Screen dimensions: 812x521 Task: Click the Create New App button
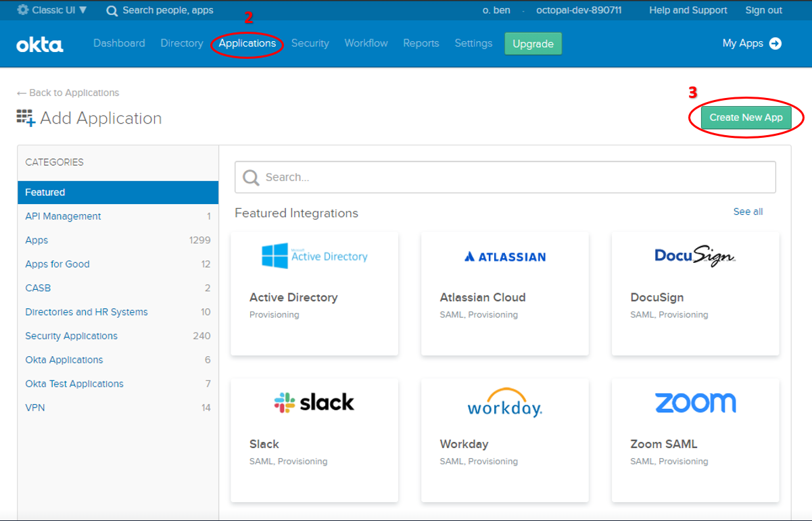coord(746,118)
